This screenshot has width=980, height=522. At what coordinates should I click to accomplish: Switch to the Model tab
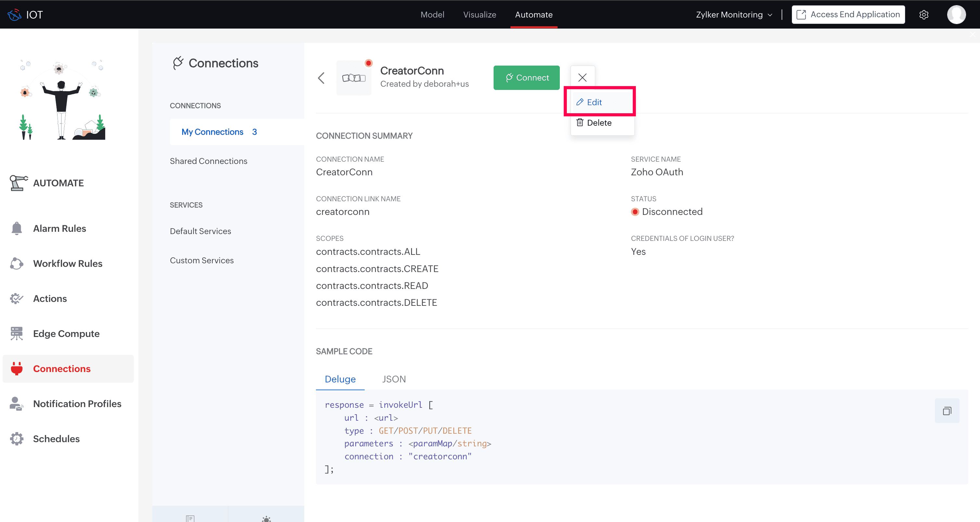[432, 15]
